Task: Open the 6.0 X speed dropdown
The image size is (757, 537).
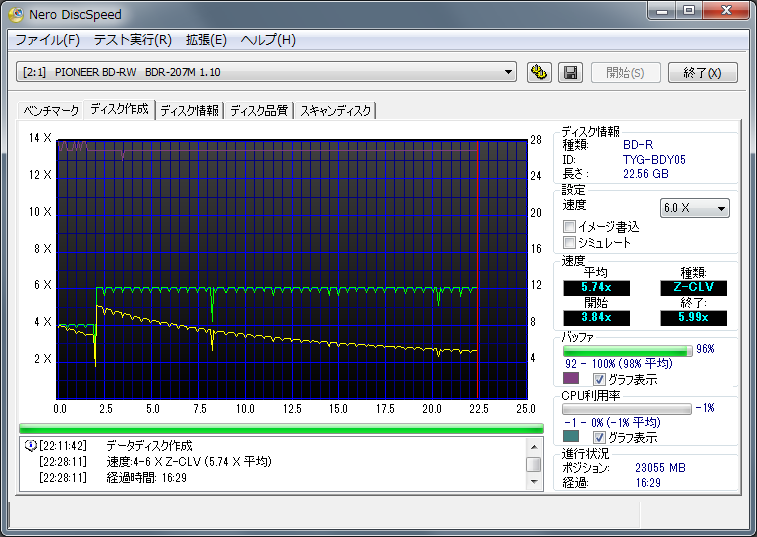Action: [694, 208]
